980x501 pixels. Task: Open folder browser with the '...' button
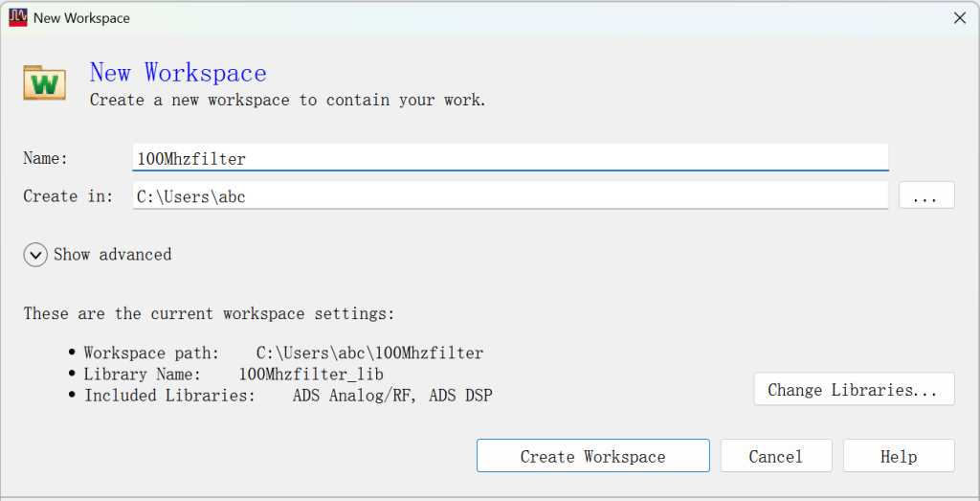tap(926, 195)
